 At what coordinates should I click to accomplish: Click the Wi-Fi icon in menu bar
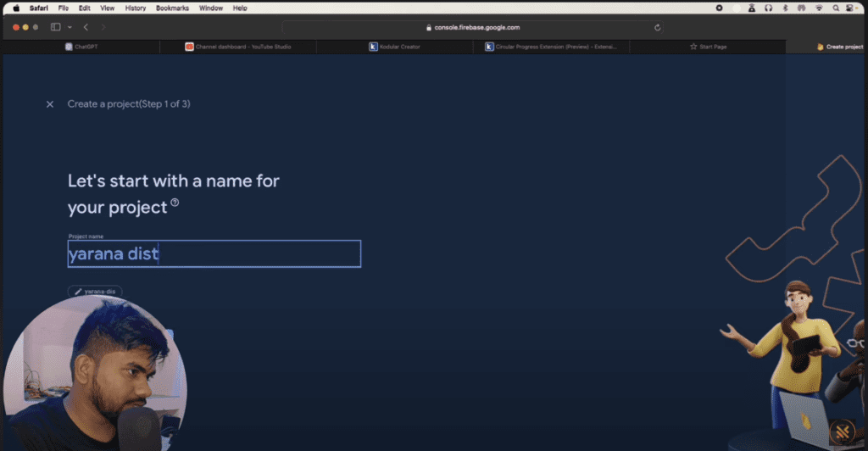819,8
